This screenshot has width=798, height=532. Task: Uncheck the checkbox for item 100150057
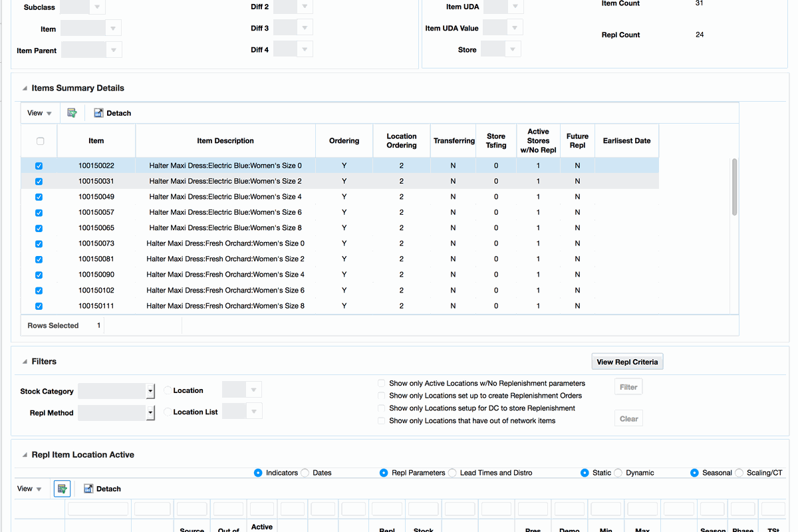click(x=39, y=213)
